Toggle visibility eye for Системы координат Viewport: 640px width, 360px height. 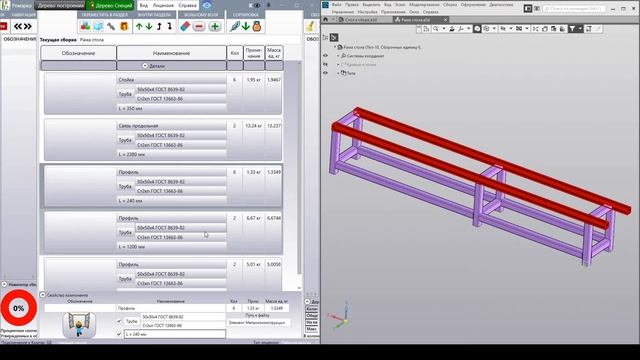click(325, 56)
